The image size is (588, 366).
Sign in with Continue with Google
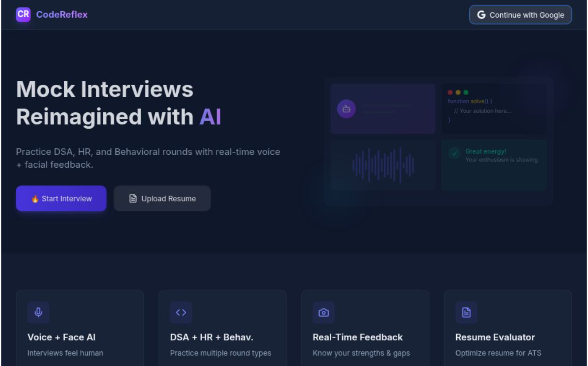(x=520, y=15)
